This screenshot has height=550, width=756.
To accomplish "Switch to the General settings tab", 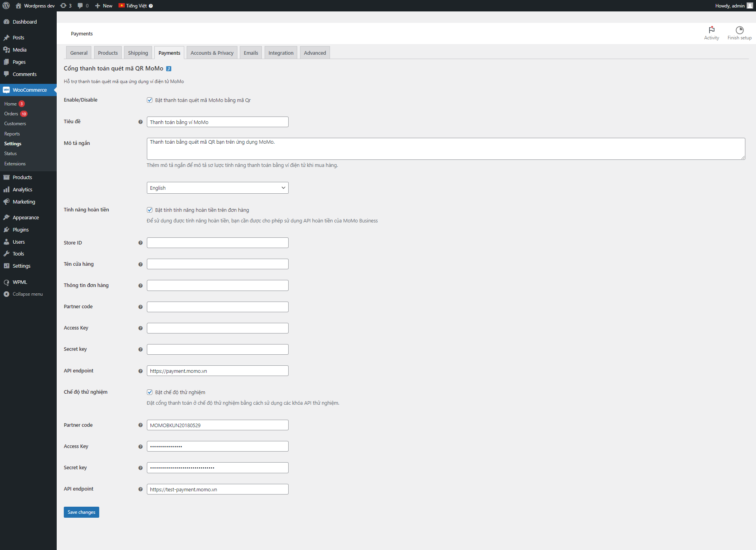I will (79, 53).
